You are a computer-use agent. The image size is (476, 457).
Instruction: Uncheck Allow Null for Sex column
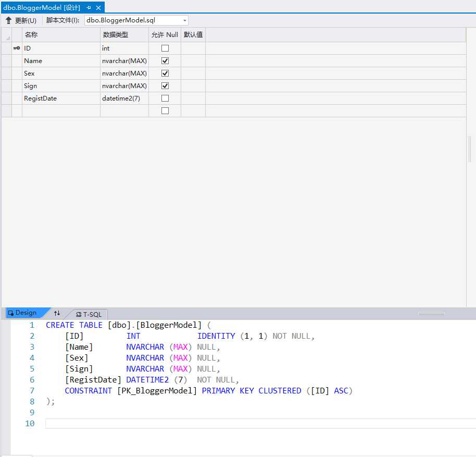click(x=165, y=73)
